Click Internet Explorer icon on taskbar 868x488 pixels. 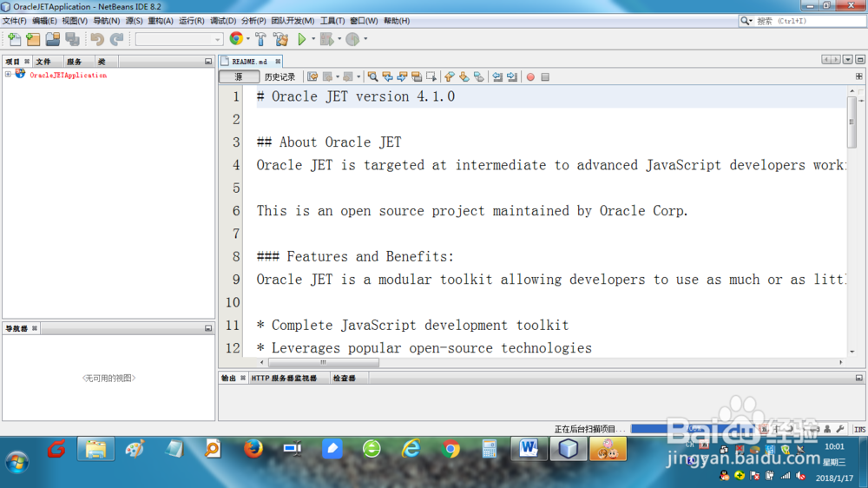pyautogui.click(x=411, y=449)
